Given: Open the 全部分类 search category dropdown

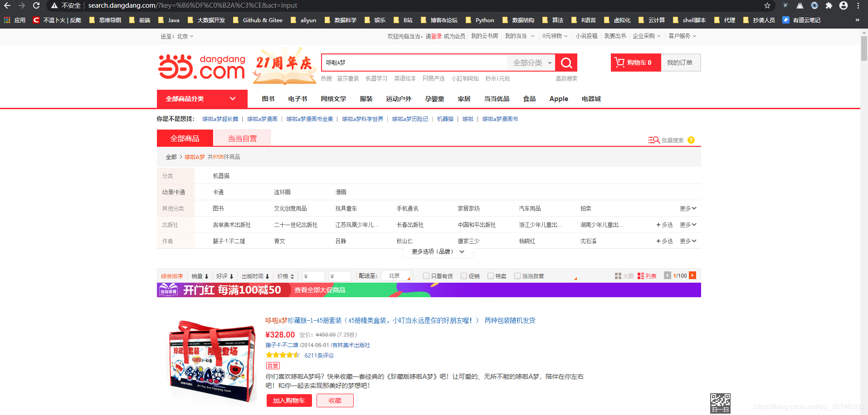Looking at the screenshot, I should click(x=532, y=63).
